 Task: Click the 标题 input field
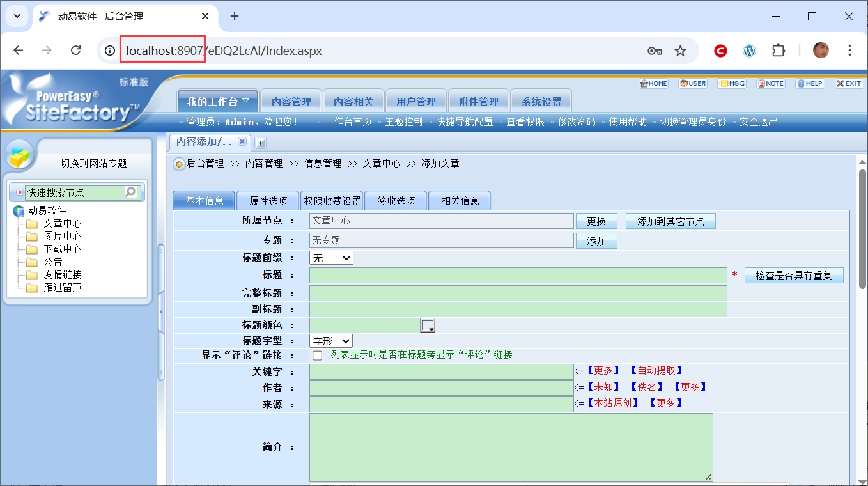coord(518,276)
